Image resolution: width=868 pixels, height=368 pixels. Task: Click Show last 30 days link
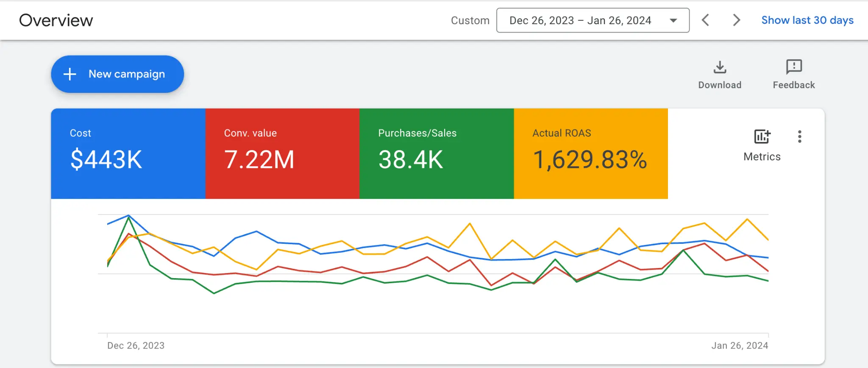pyautogui.click(x=807, y=20)
